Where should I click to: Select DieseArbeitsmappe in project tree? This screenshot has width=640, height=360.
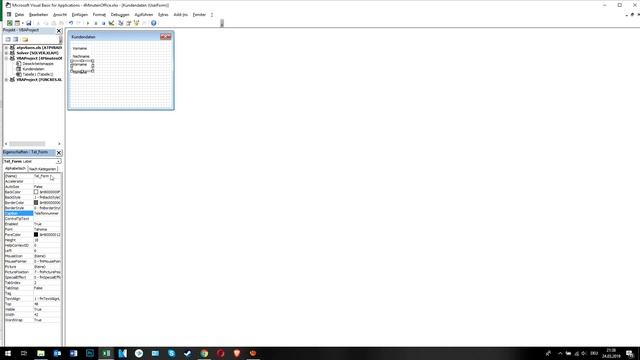coord(38,64)
